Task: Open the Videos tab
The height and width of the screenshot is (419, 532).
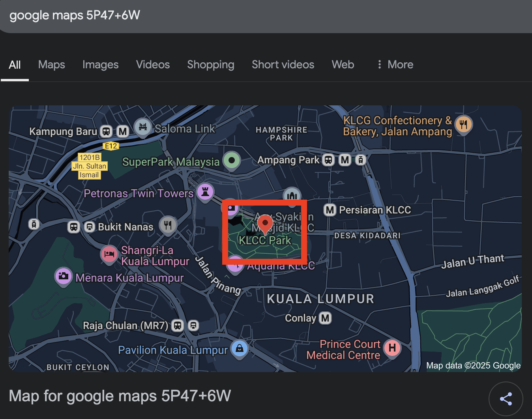Action: pos(153,65)
